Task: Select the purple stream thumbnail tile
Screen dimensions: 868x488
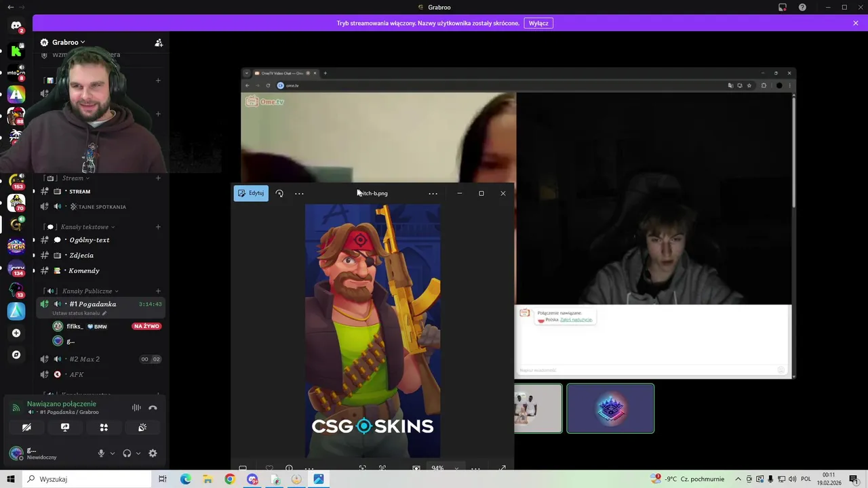Action: click(x=610, y=409)
